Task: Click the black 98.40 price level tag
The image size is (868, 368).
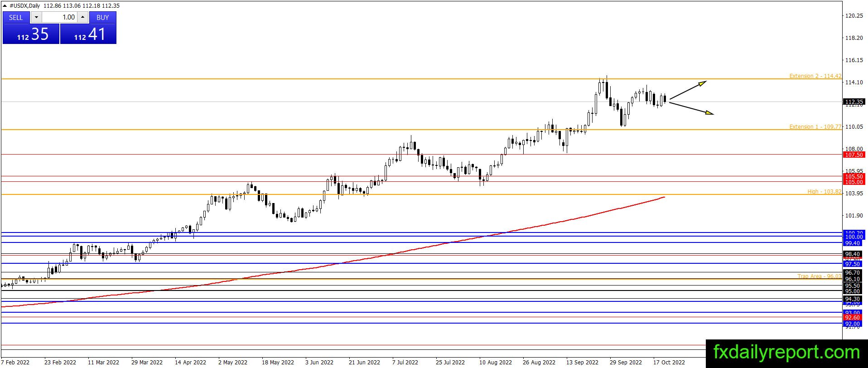Action: (x=854, y=254)
